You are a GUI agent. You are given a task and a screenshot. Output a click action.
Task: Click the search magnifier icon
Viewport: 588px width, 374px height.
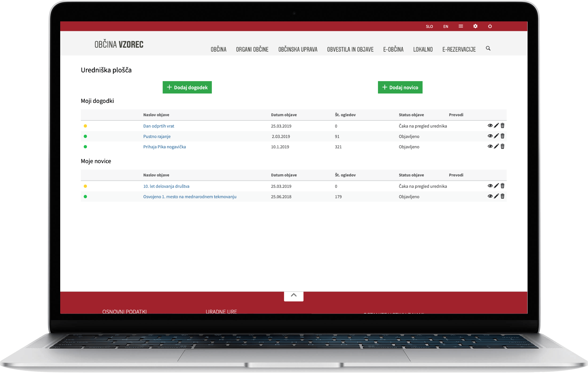tap(488, 48)
